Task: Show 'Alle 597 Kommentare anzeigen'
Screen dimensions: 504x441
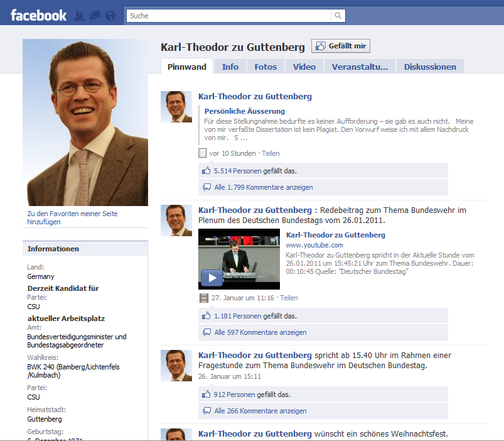Action: coord(260,332)
